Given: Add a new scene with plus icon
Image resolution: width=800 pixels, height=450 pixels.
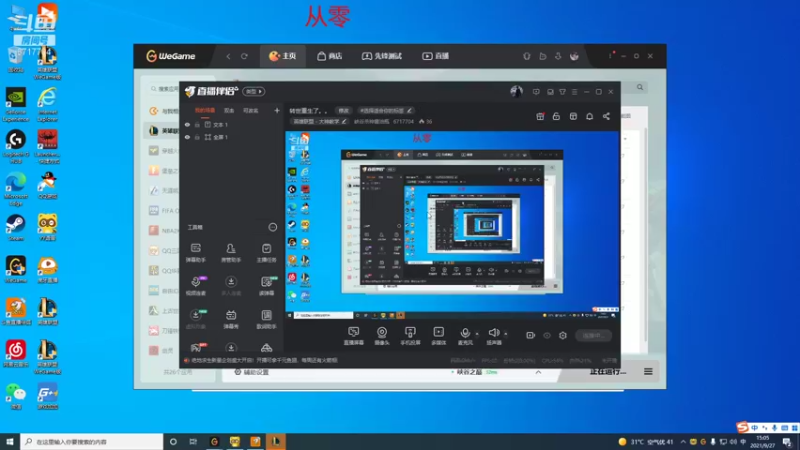Looking at the screenshot, I should [x=277, y=110].
